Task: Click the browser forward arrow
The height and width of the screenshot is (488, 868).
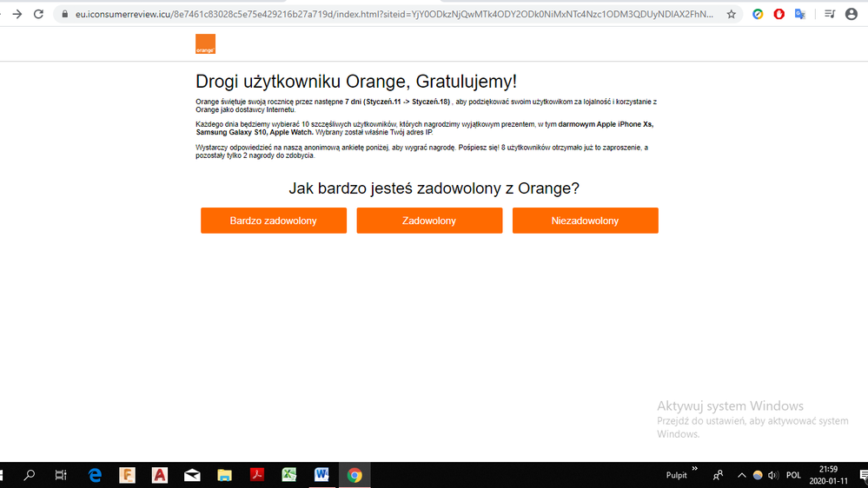Action: click(17, 15)
